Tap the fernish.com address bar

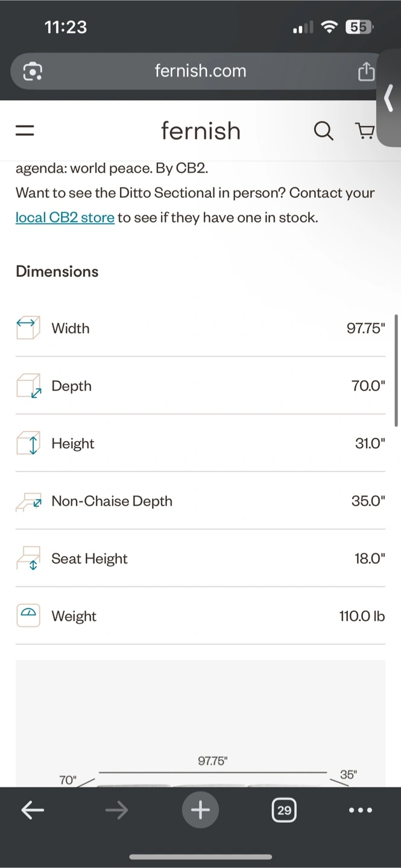point(200,71)
